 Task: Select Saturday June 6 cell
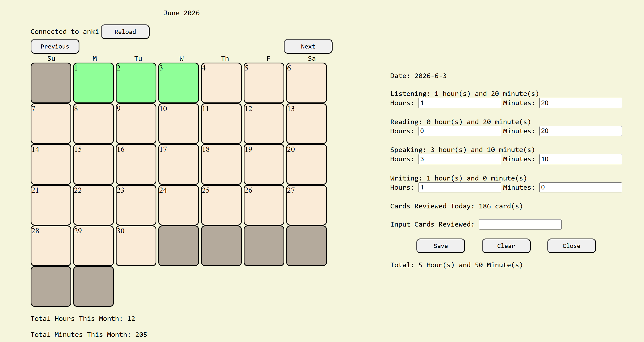pos(307,83)
